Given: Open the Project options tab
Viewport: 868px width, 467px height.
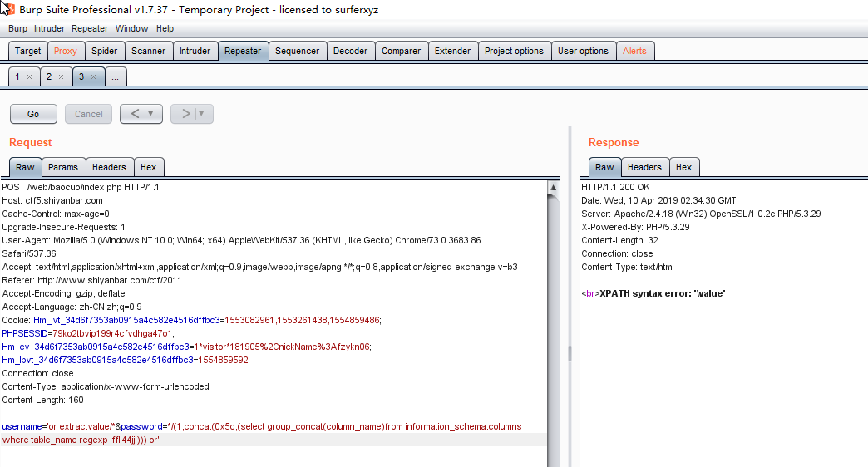Looking at the screenshot, I should tap(515, 51).
